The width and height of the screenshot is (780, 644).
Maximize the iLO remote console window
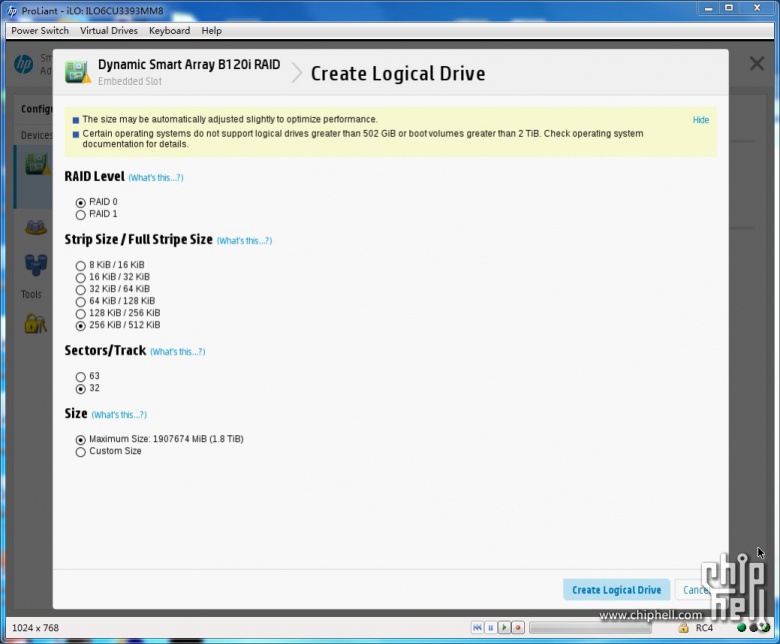point(729,8)
